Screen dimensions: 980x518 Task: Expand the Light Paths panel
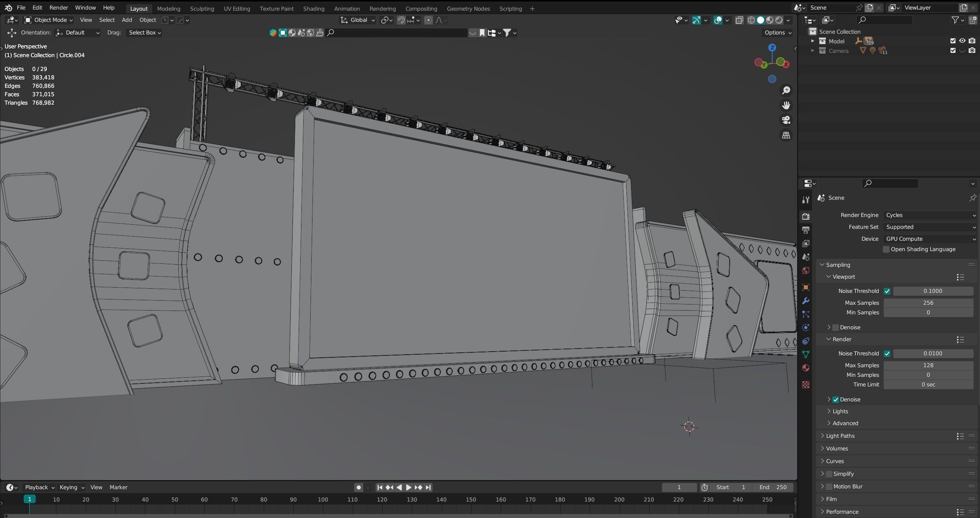point(840,436)
